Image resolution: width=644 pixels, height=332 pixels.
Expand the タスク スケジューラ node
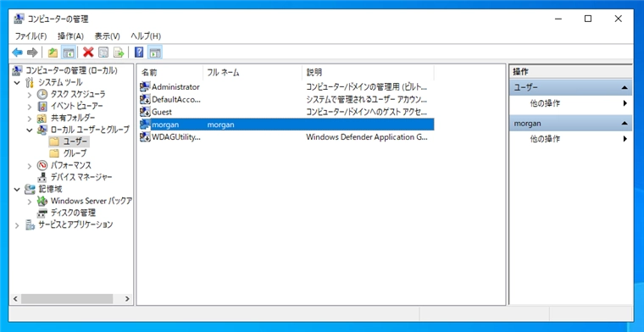point(29,94)
